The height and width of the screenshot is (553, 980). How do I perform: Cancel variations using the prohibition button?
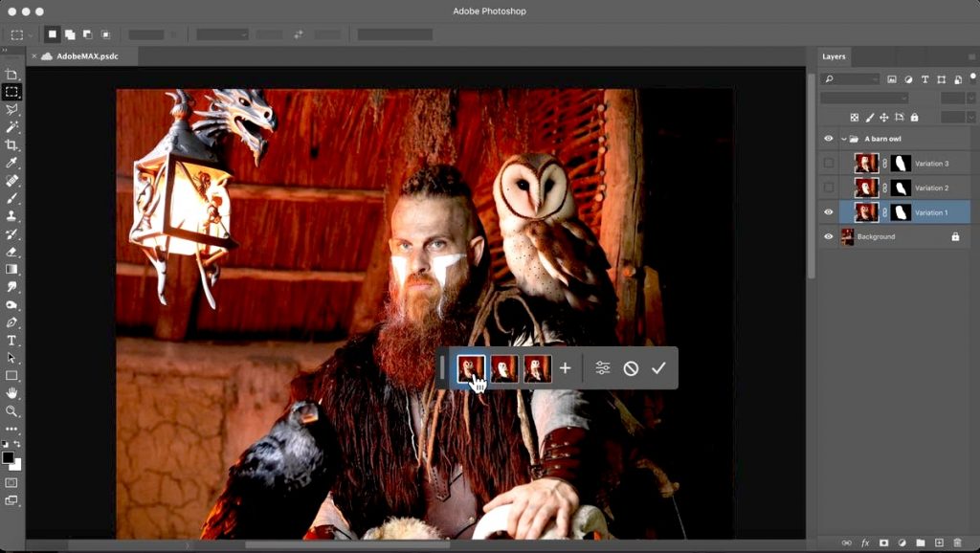point(633,367)
